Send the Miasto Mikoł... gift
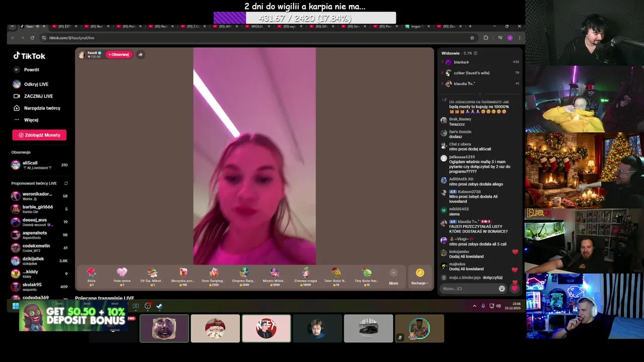644x362 pixels. 275,277
